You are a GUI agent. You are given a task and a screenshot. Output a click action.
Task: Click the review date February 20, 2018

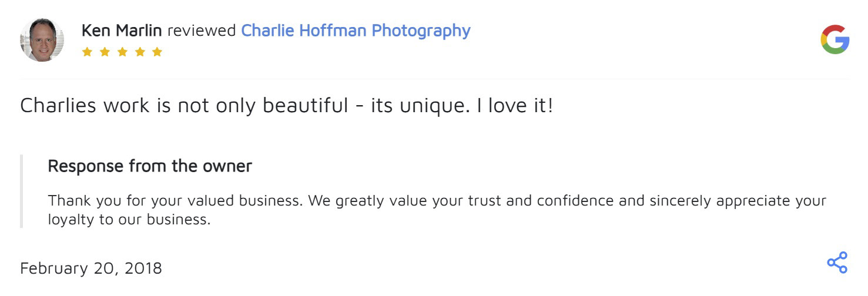(91, 268)
